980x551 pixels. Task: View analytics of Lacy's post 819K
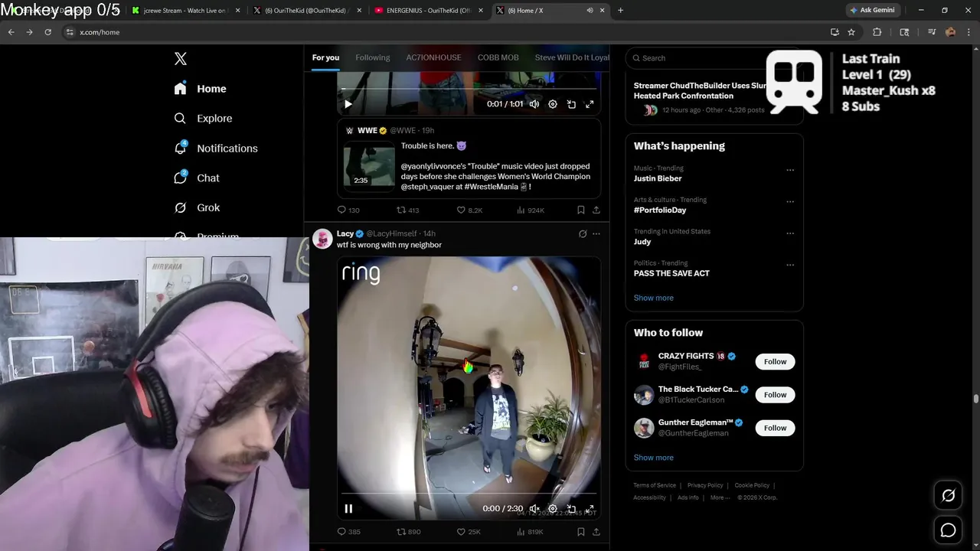(530, 532)
